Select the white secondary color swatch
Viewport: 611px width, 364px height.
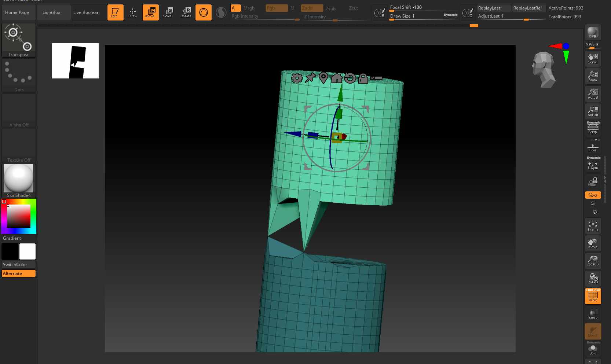point(28,251)
